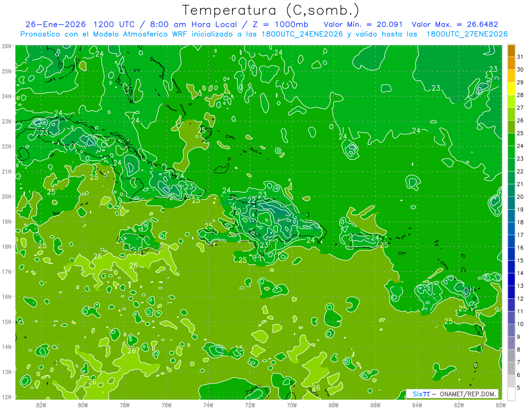
Task: Click '1800UTC_24ENE2026' initialization timestamp
Action: click(x=303, y=34)
